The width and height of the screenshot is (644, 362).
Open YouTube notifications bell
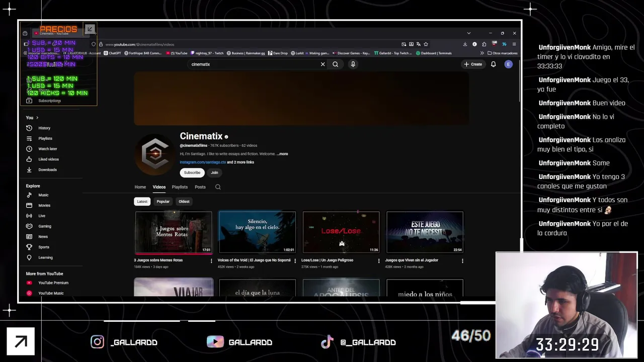493,64
